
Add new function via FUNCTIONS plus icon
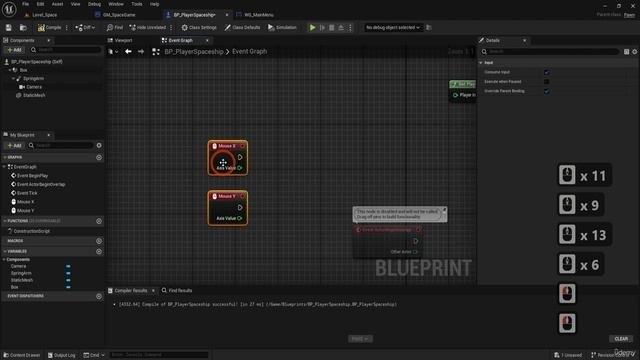click(99, 221)
